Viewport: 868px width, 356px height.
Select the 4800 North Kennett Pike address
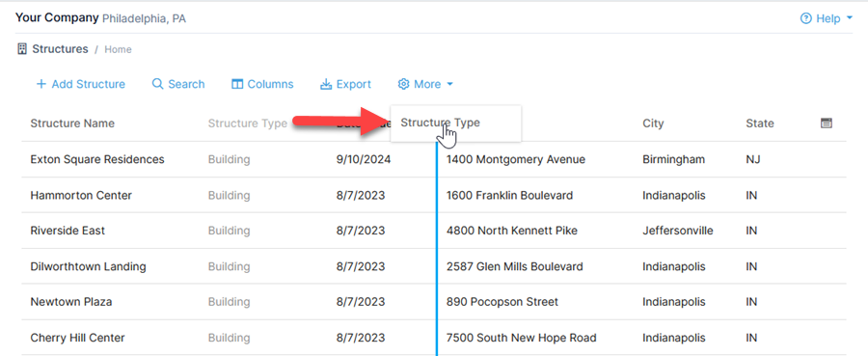511,231
